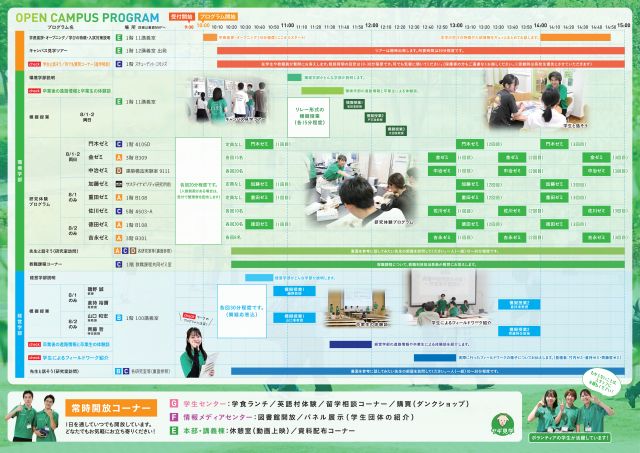The image size is (640, 453).
Task: Click the small lecture-room photo beside the presentation photo
Action: tap(356, 309)
